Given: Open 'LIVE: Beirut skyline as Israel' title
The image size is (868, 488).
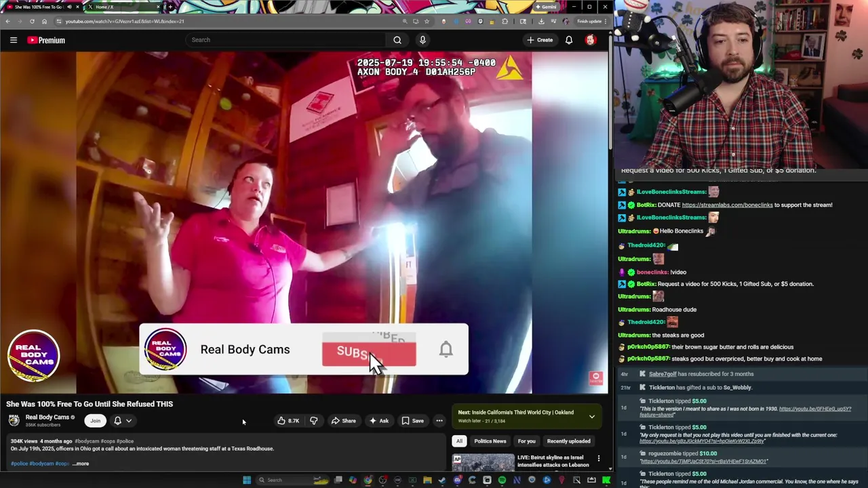Looking at the screenshot, I should [x=553, y=461].
